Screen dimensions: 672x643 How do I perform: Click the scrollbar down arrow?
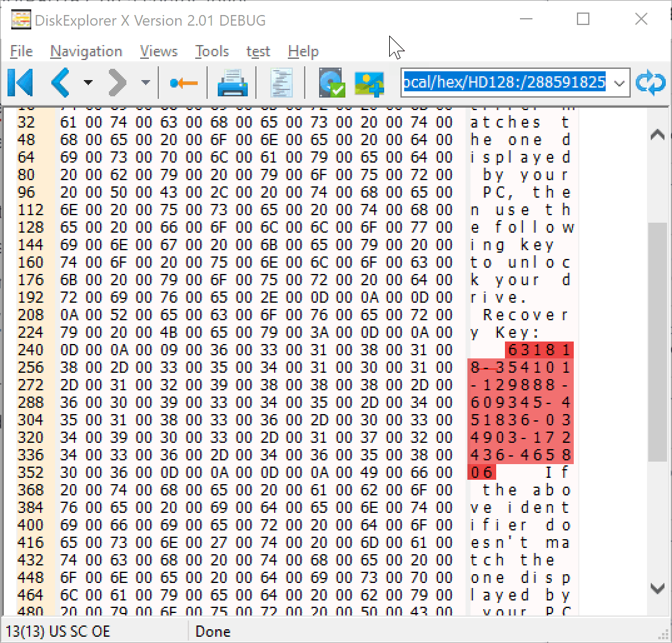657,588
